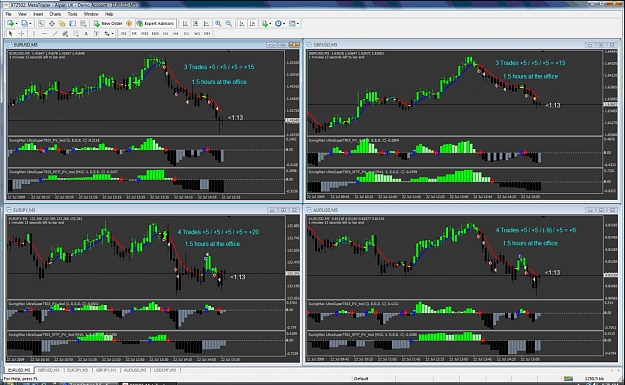The height and width of the screenshot is (385, 625).
Task: Open the Window menu
Action: tap(91, 14)
